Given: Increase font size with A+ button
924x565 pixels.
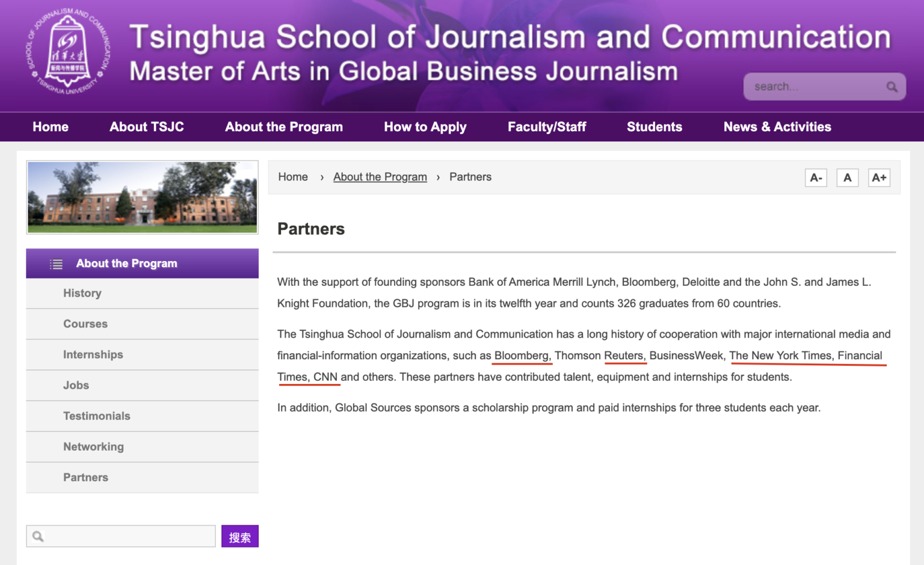Looking at the screenshot, I should coord(879,178).
